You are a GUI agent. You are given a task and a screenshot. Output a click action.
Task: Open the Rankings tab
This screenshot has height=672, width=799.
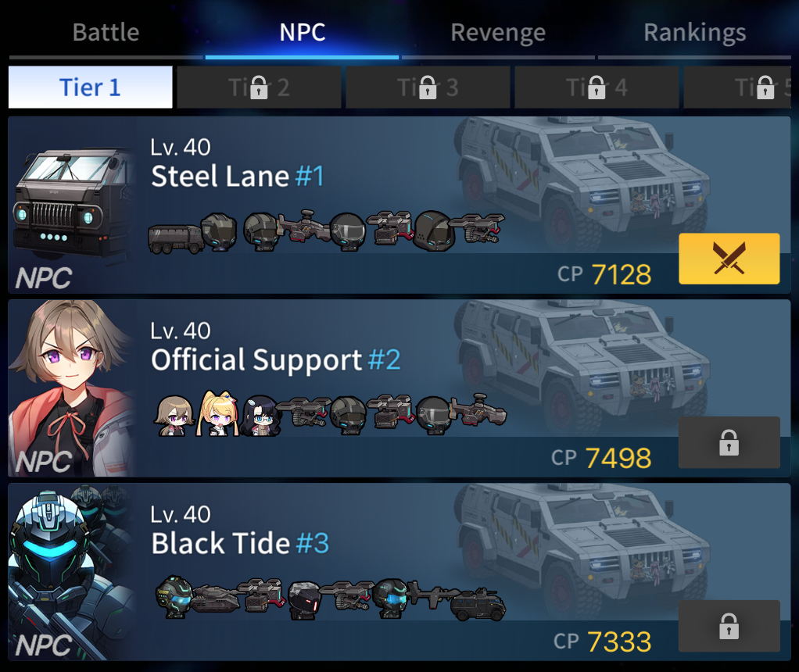click(x=694, y=33)
